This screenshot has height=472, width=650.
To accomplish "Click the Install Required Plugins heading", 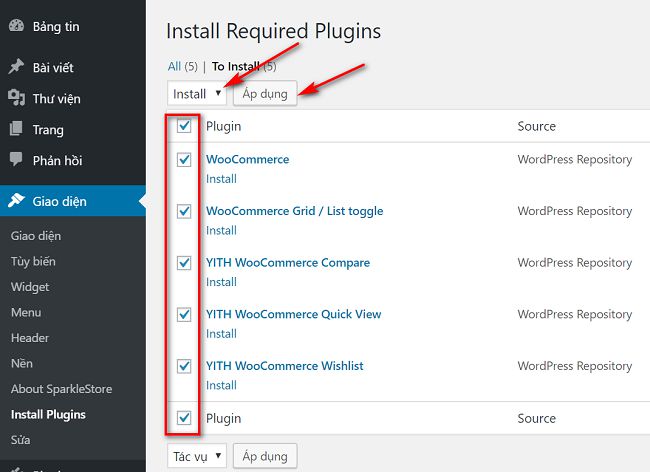I will [x=274, y=31].
